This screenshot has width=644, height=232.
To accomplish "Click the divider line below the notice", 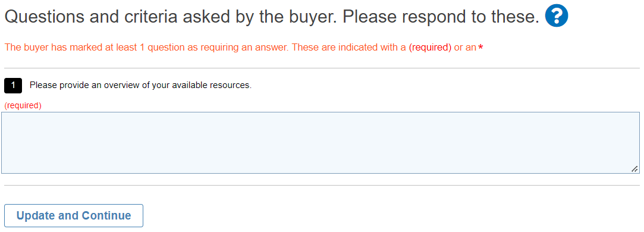I will pos(322,68).
